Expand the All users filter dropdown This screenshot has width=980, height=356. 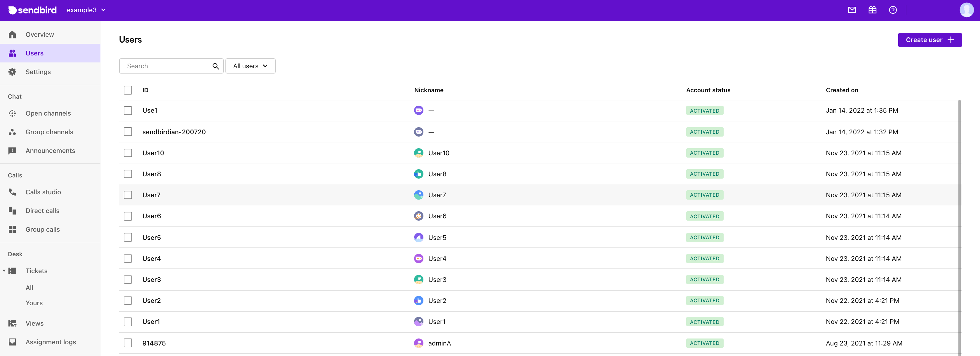(250, 66)
